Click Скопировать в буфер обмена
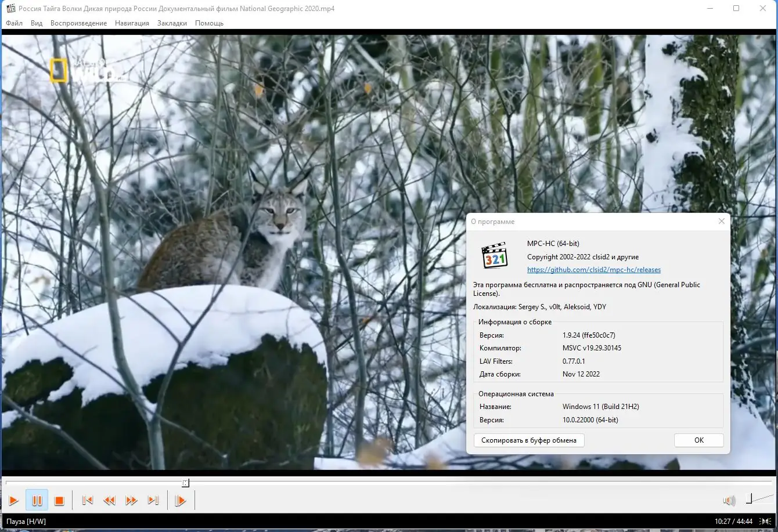This screenshot has height=532, width=778. 528,440
